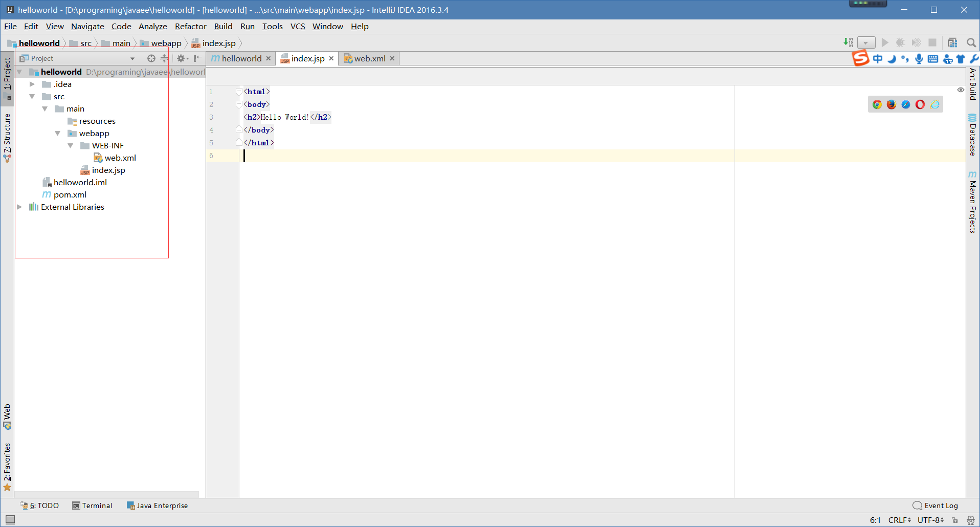This screenshot has width=980, height=527.
Task: Click the Sogou soft keyboard icon
Action: pos(933,59)
